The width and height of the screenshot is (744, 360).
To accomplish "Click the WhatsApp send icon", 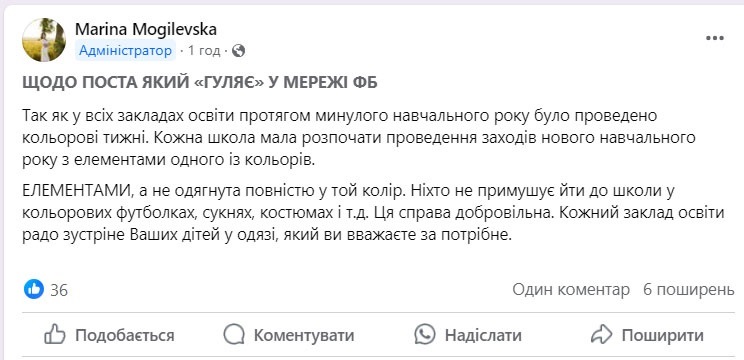I will point(424,335).
